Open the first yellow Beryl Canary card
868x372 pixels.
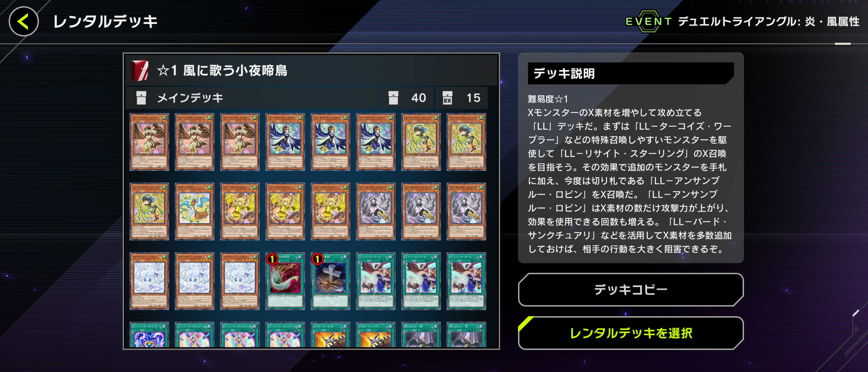click(x=240, y=211)
